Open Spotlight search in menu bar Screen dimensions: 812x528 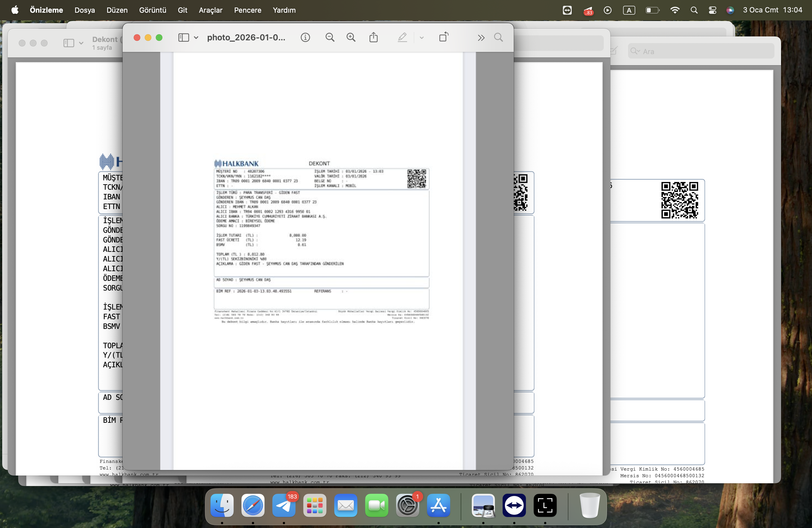(x=694, y=10)
